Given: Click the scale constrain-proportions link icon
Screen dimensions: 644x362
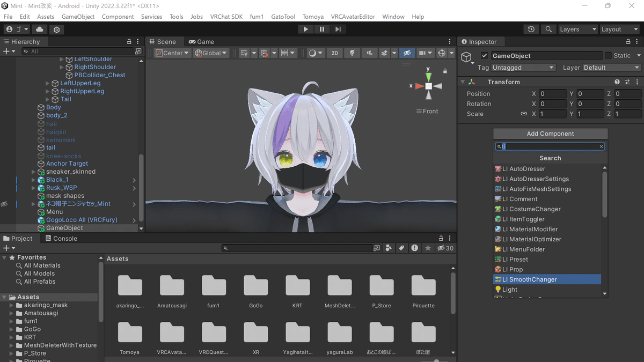Looking at the screenshot, I should (x=524, y=114).
